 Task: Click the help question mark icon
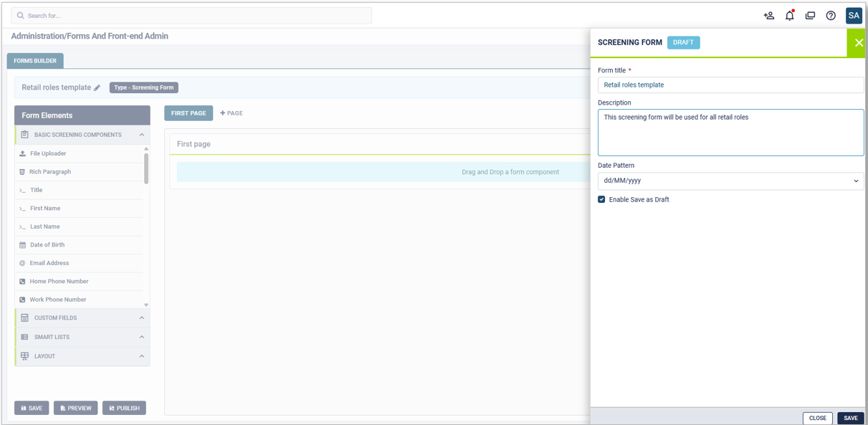click(831, 16)
